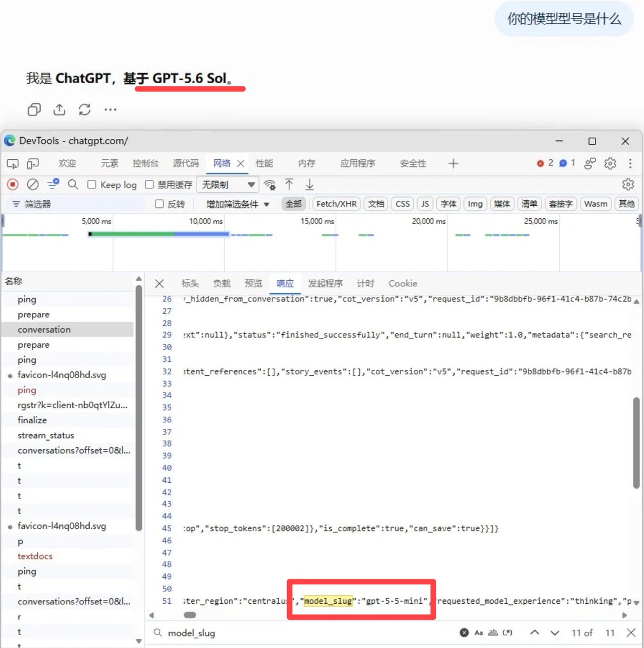Close the request details pane
Image resolution: width=644 pixels, height=648 pixels.
(x=159, y=283)
